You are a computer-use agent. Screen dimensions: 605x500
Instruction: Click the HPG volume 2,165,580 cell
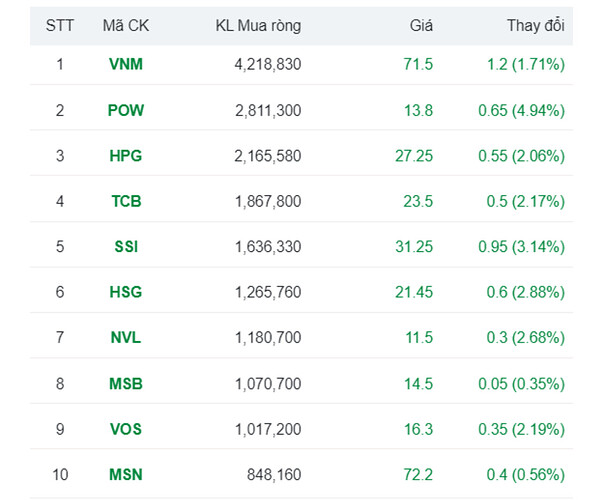click(267, 156)
